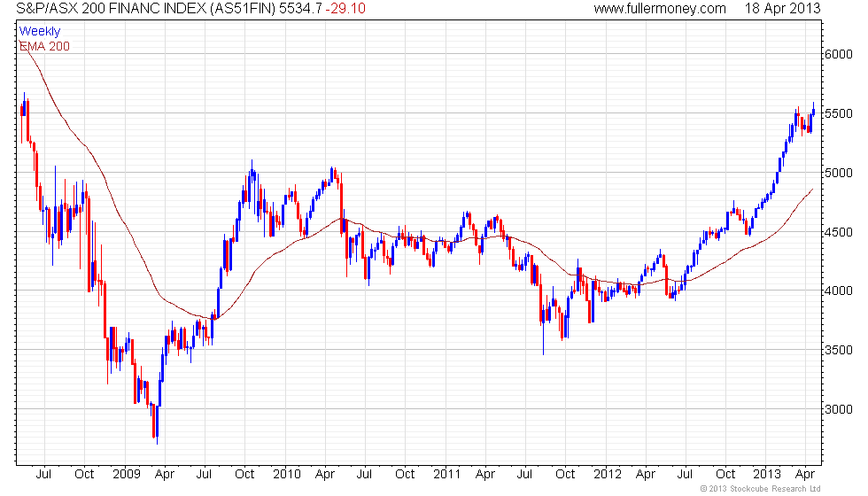Click the 5000 price axis label

pyautogui.click(x=839, y=173)
